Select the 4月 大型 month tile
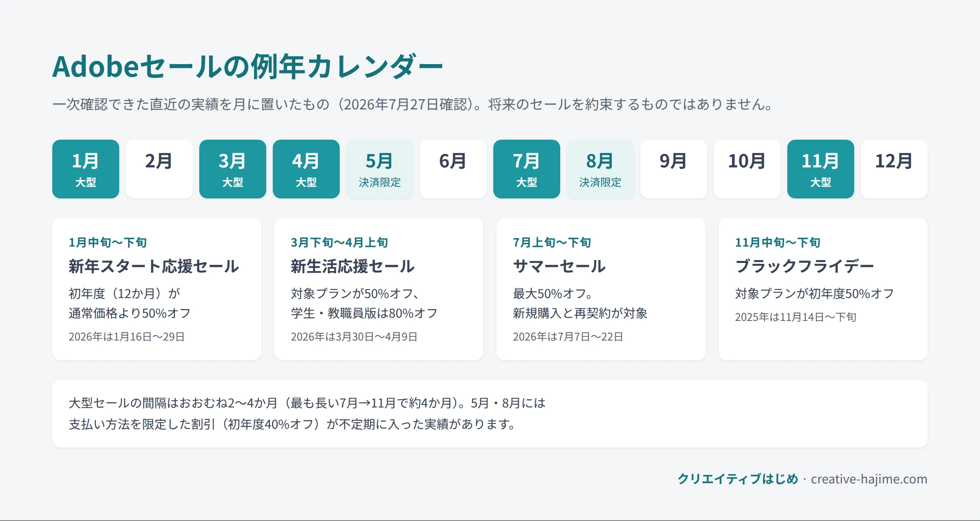980x521 pixels. 306,169
